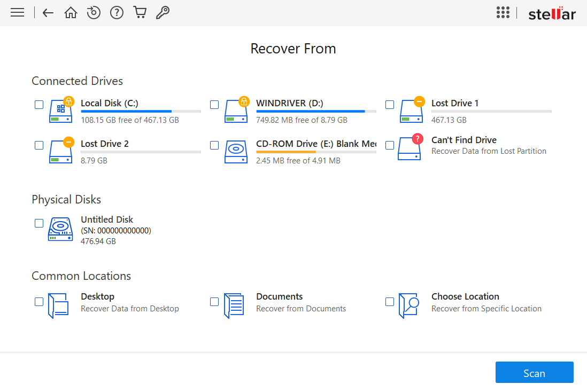Select the CD-ROM Drive (E:) icon

(x=236, y=152)
